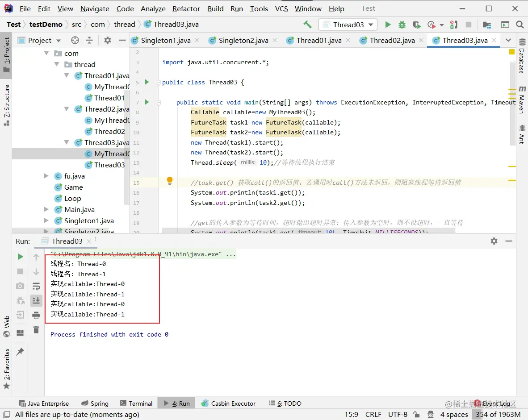Open Project panel settings gear

click(107, 40)
